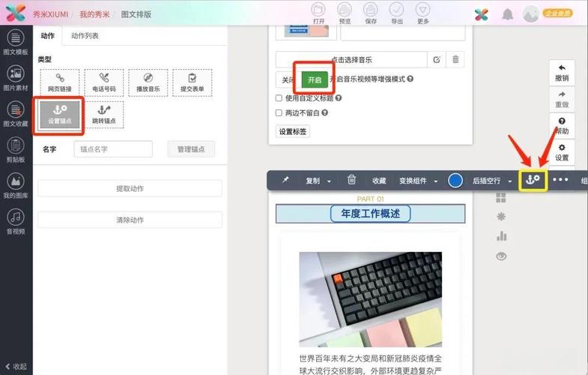Image resolution: width=588 pixels, height=375 pixels.
Task: Select 电话号码 action type
Action: point(104,82)
